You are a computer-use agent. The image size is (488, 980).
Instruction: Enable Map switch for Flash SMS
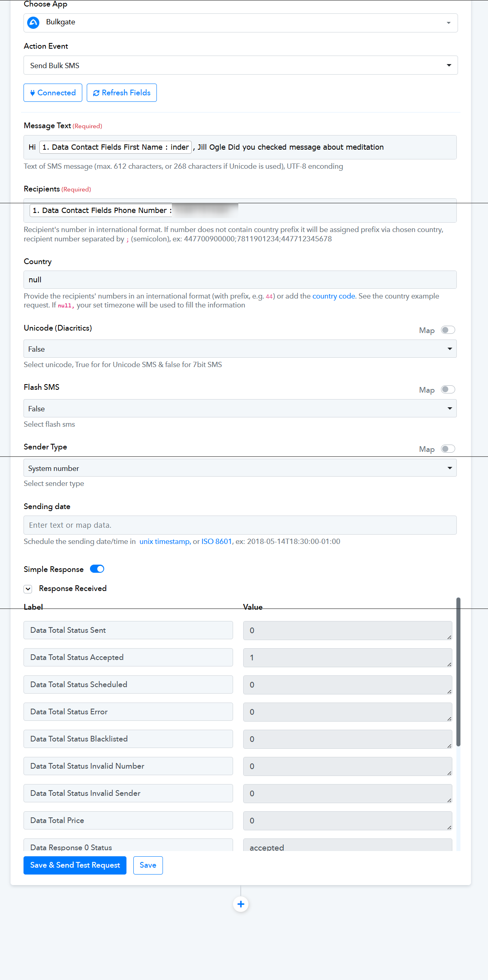click(x=448, y=389)
